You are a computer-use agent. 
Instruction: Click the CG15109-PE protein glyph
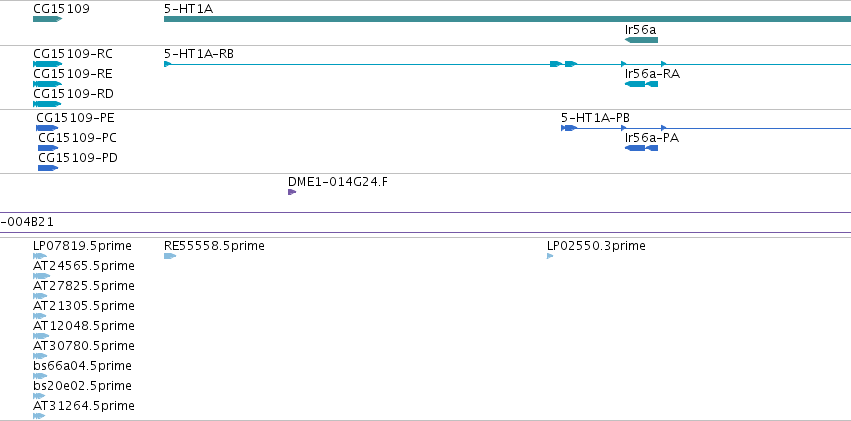pyautogui.click(x=47, y=128)
